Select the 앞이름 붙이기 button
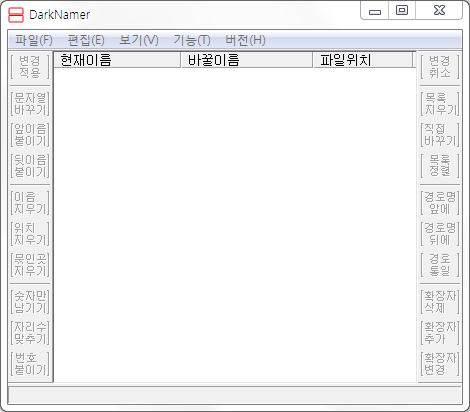This screenshot has height=412, width=470. coord(30,135)
